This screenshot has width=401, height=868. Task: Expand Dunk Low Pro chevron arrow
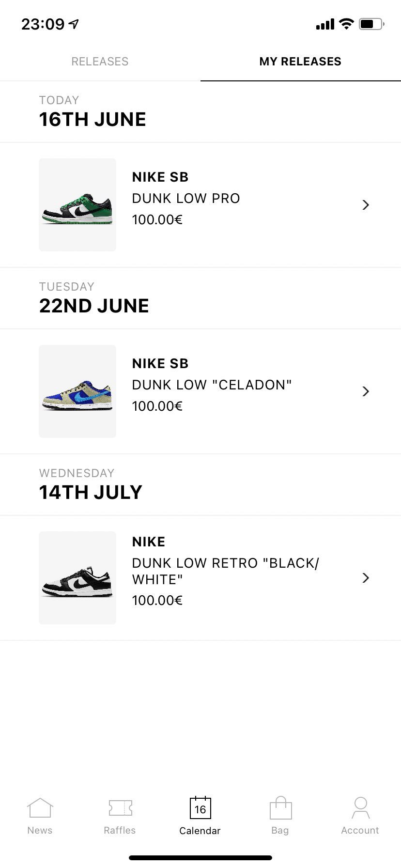coord(366,205)
